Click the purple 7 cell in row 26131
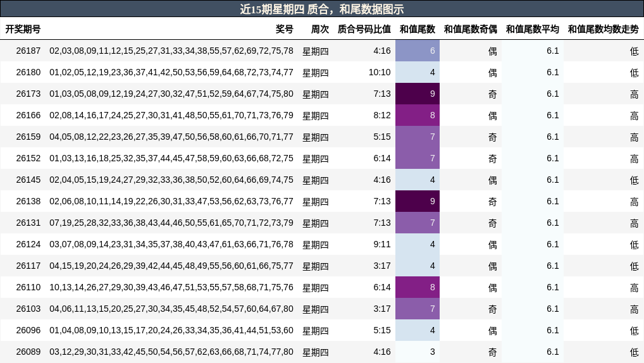The image size is (644, 363). 418,223
